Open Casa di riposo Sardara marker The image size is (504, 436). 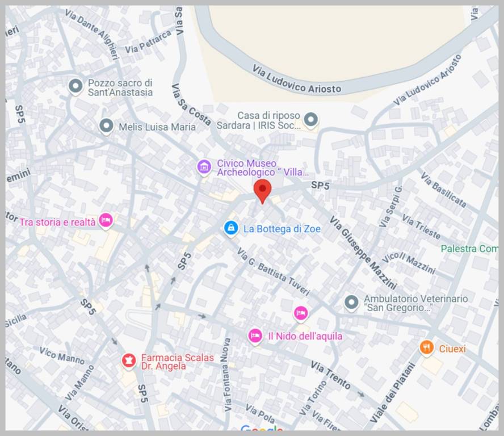(311, 120)
